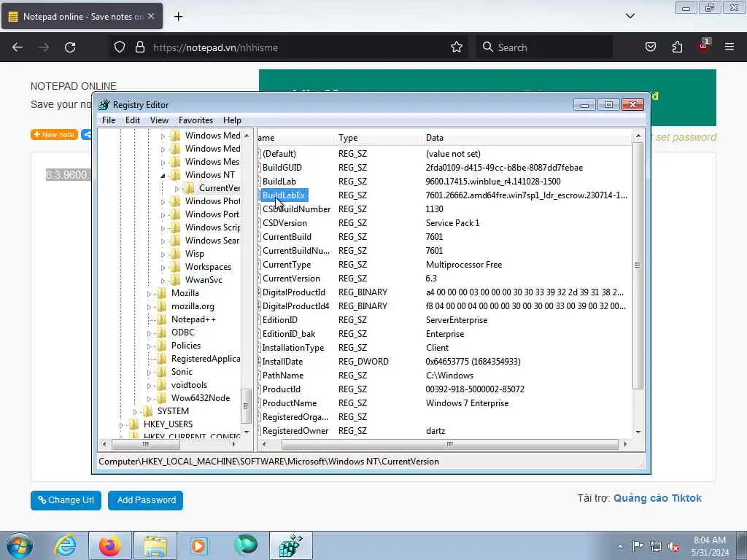Select the CSDVersion value
Screen dimensions: 747x560
tap(285, 223)
